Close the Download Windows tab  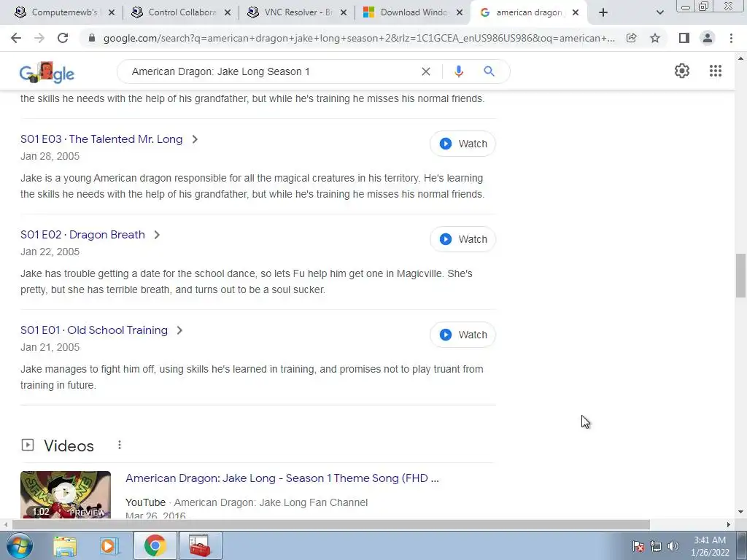click(460, 12)
